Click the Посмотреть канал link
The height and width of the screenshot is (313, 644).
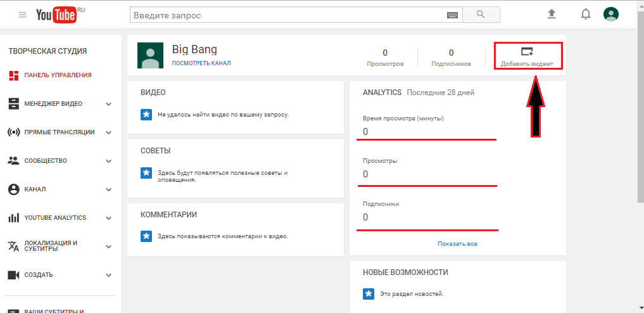(201, 63)
